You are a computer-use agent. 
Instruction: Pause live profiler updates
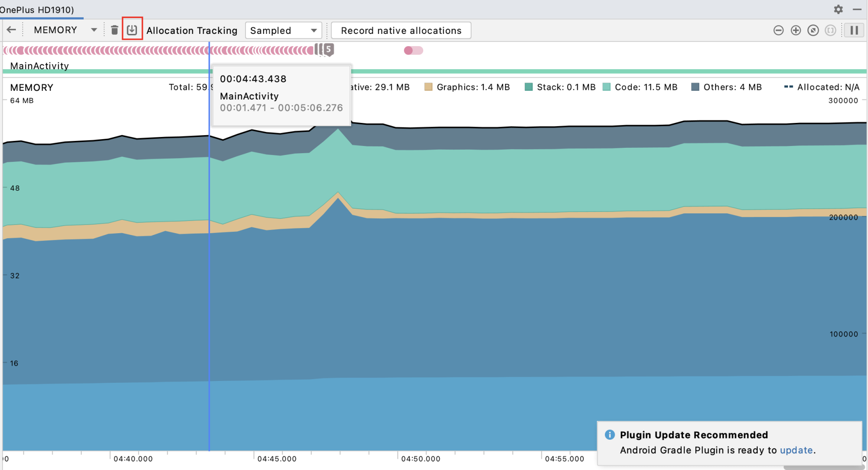[854, 30]
